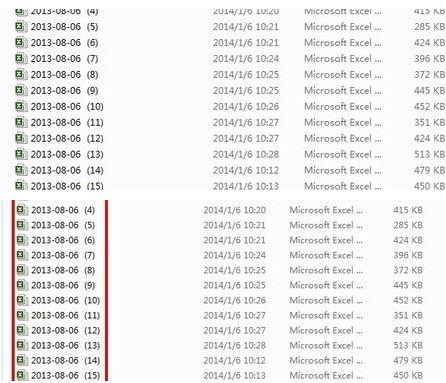Click size 513 KB in upper list

[x=429, y=155]
